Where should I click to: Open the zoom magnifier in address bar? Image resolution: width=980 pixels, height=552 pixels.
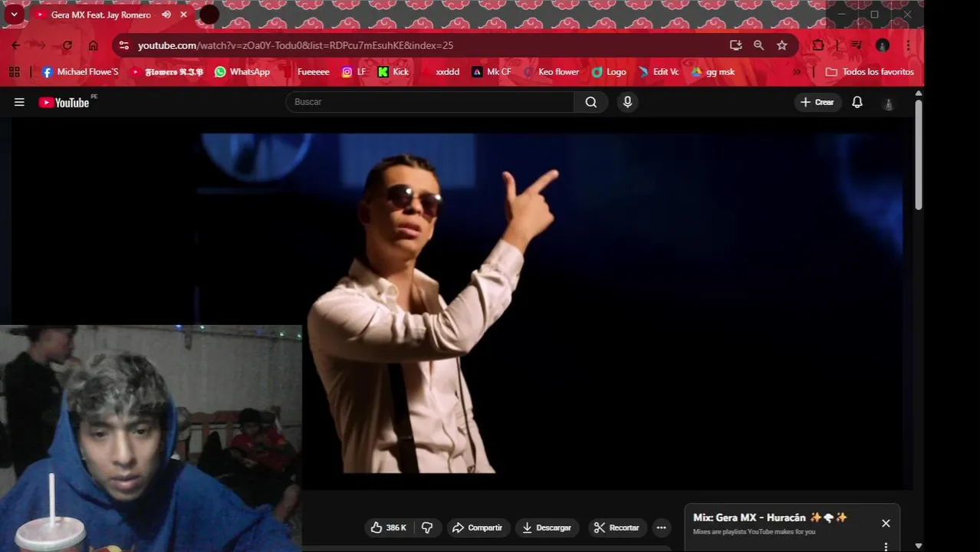[x=758, y=45]
